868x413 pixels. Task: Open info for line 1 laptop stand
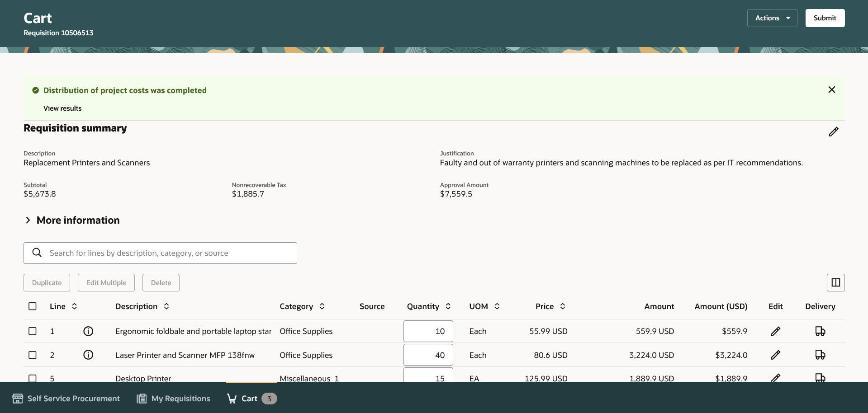coord(88,331)
